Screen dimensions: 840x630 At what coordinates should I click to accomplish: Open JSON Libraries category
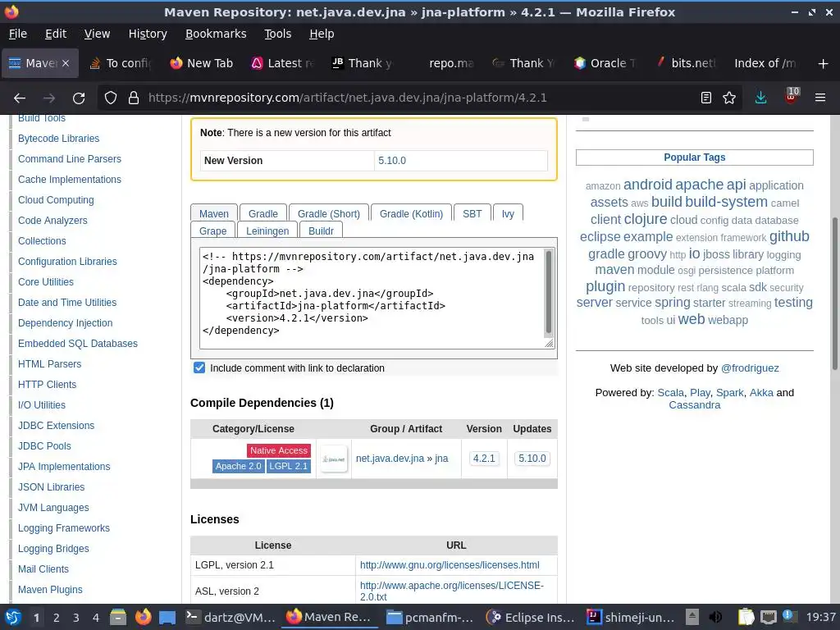click(52, 487)
